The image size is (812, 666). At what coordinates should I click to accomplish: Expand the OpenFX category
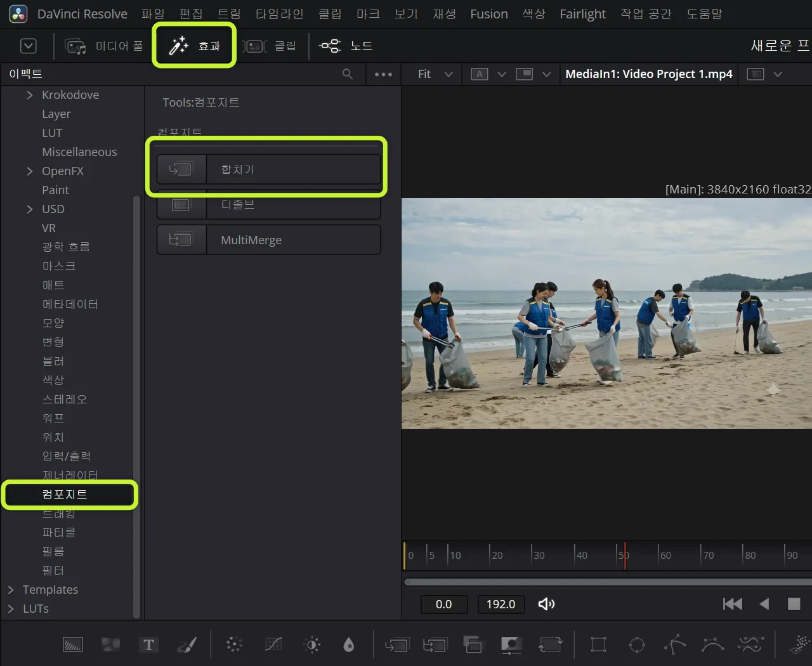click(29, 171)
